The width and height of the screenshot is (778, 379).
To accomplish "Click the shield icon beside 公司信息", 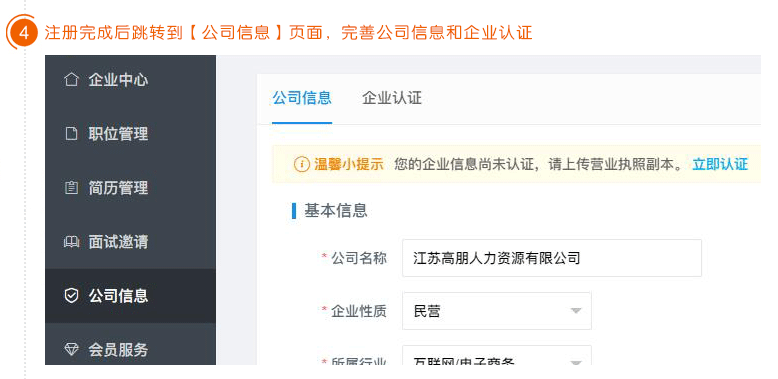I will click(x=71, y=296).
